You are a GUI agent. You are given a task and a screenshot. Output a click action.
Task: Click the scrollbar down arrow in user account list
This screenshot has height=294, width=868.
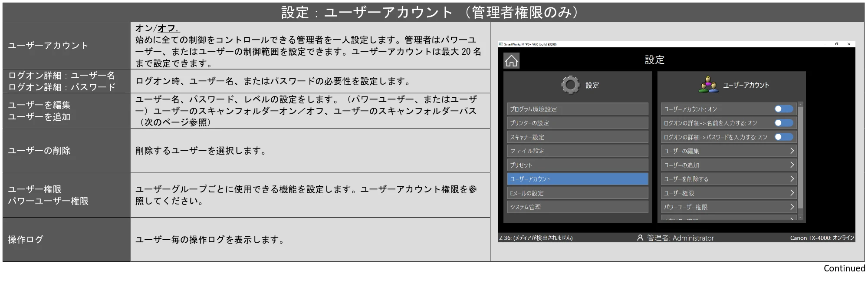click(x=801, y=218)
